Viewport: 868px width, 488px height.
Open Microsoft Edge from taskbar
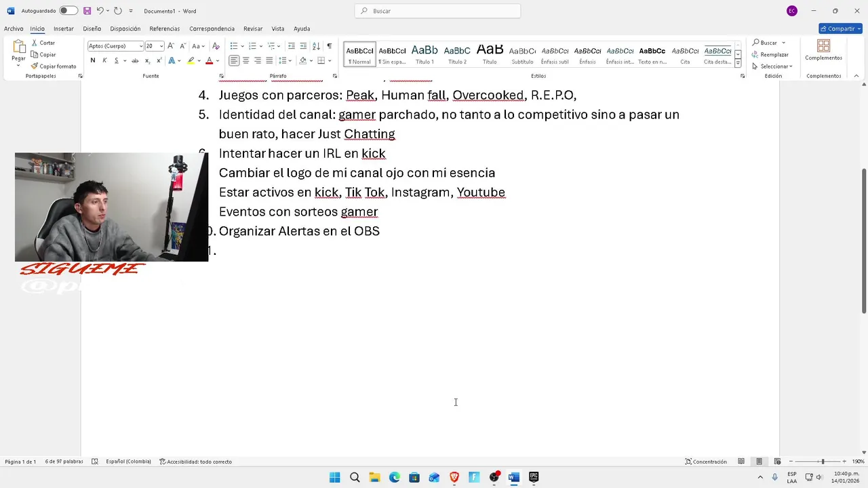point(395,477)
